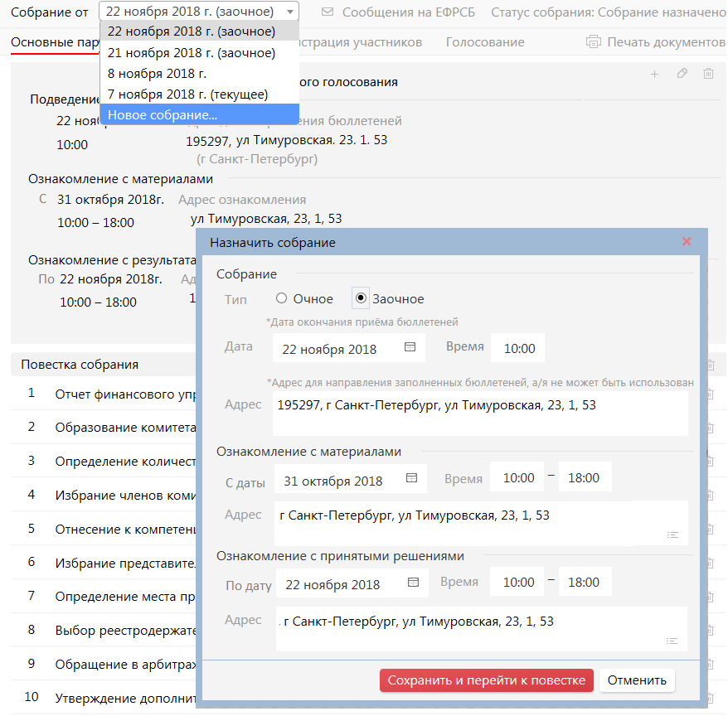Screen dimensions: 728x716
Task: Close the 'Назначить собрание' dialog with red X
Action: coord(687,242)
